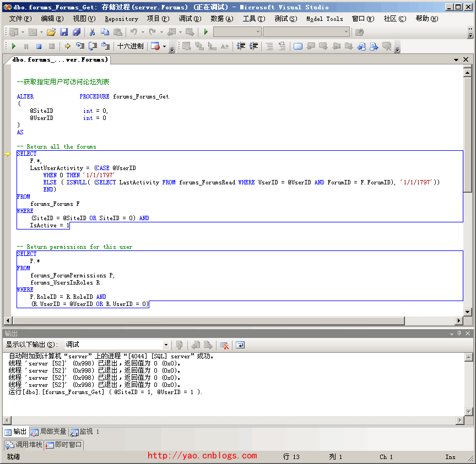The image size is (476, 464).
Task: Toggle the 十六进制 hexadecimal display button
Action: coord(130,47)
